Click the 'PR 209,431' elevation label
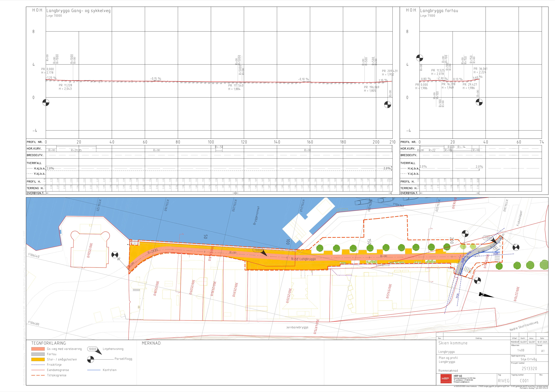Viewport: 555px width, 392px height. [x=390, y=71]
